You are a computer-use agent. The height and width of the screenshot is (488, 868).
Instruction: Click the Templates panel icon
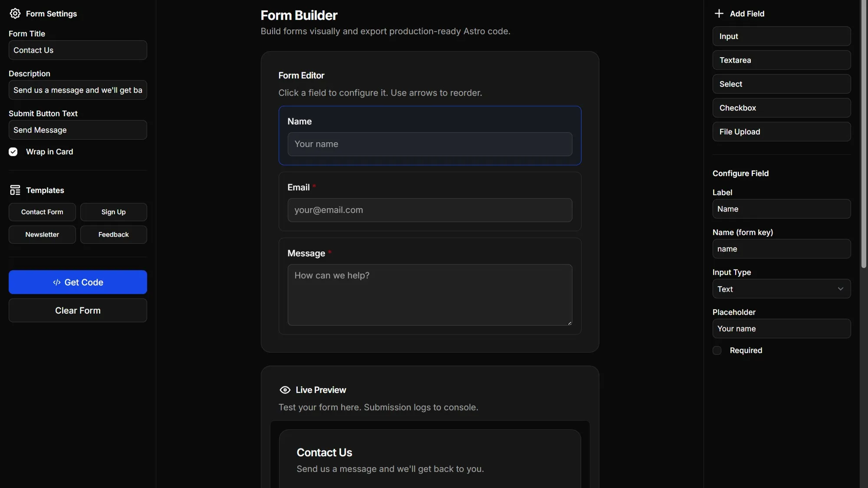tap(15, 190)
